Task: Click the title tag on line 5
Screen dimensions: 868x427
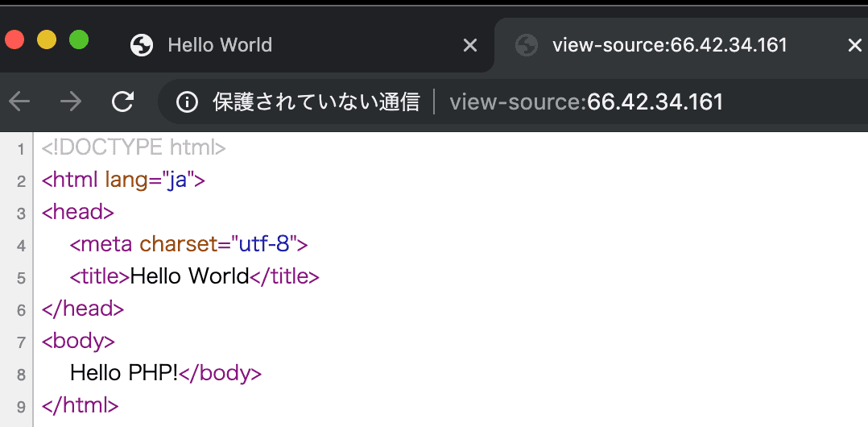Action: pos(99,276)
